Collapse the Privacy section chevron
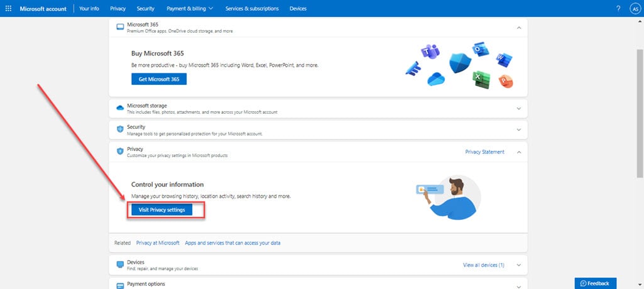 (519, 152)
